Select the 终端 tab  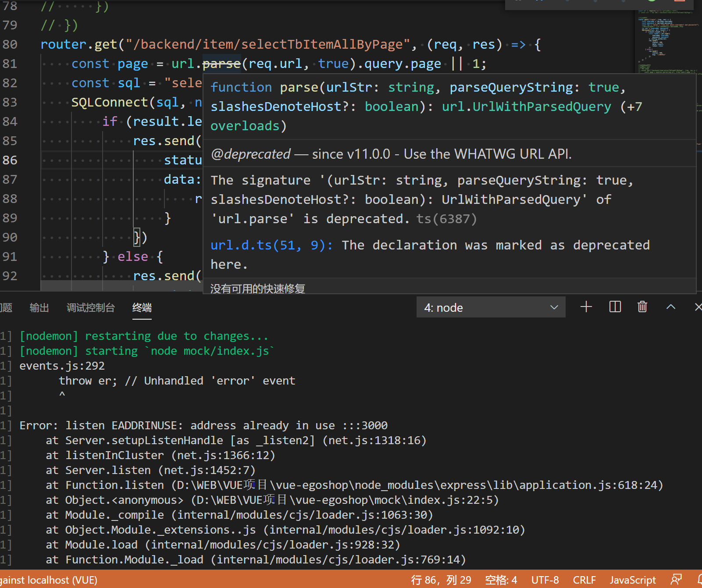pos(142,308)
